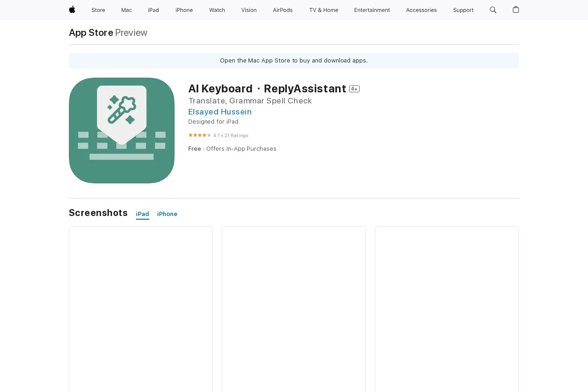
Task: Click the first screenshot placeholder
Action: (141, 309)
